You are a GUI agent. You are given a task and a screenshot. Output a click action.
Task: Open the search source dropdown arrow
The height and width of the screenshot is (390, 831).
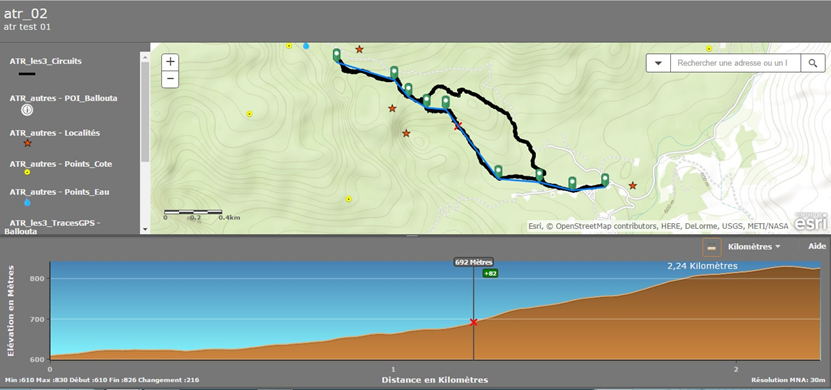point(658,63)
